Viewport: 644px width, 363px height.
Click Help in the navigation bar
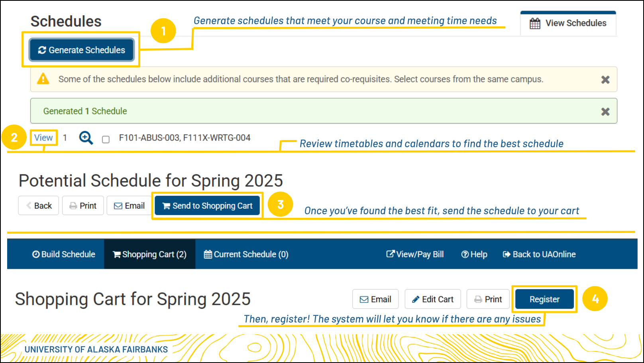474,254
